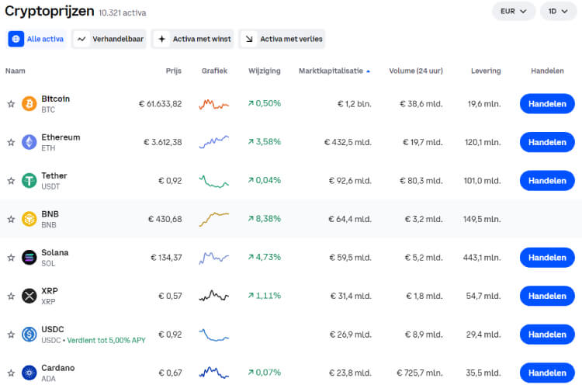Select the Verhandelbaar filter tab

pyautogui.click(x=109, y=39)
